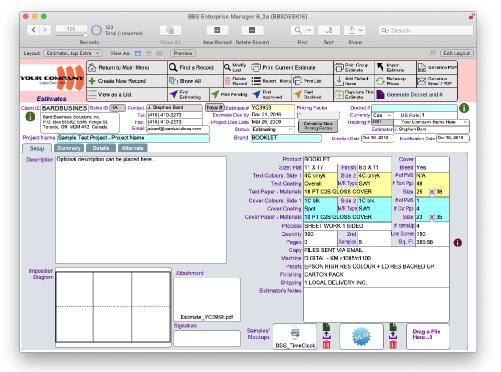Click the Add Default Items download icon
The height and width of the screenshot is (372, 501).
[x=339, y=81]
